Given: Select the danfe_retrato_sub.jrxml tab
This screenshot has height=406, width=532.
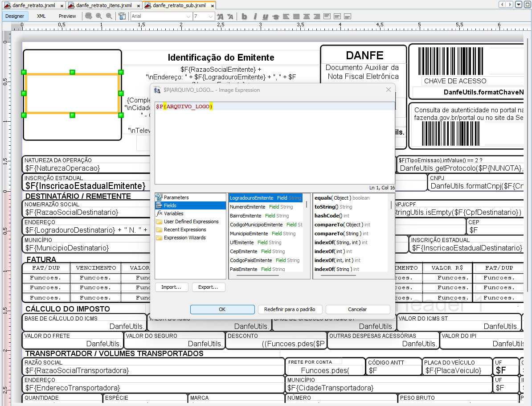Looking at the screenshot, I should tap(179, 5).
